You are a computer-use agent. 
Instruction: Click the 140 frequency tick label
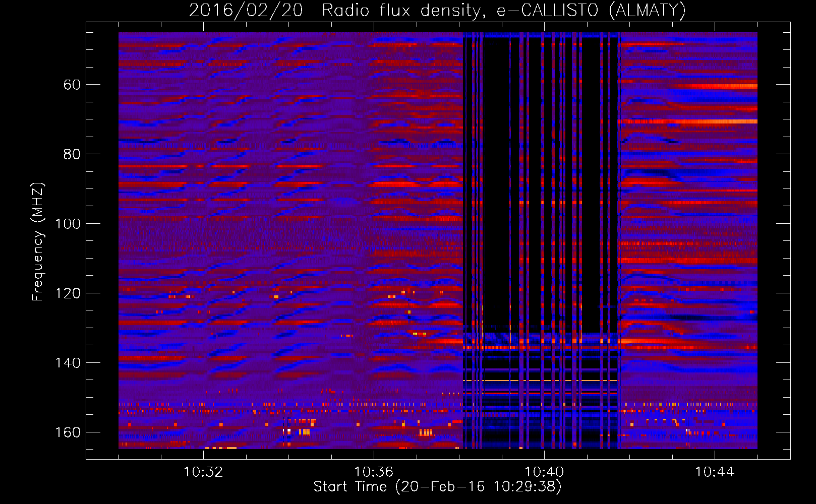(x=68, y=363)
